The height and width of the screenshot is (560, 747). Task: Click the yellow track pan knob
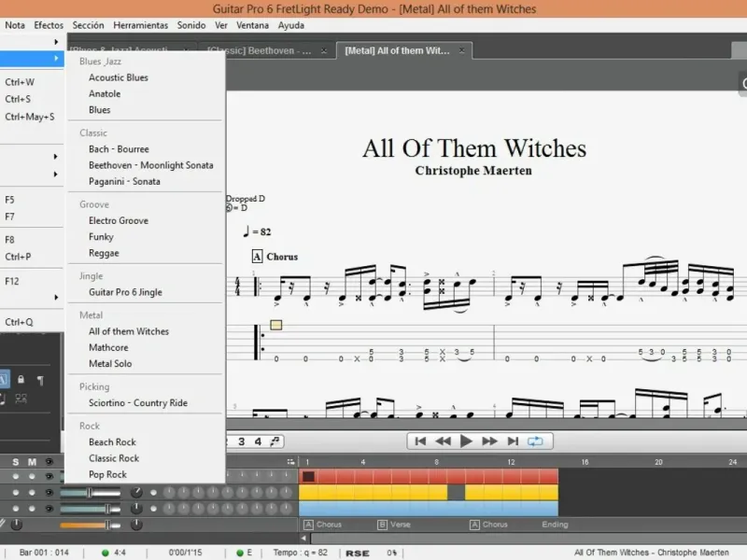[x=136, y=493]
